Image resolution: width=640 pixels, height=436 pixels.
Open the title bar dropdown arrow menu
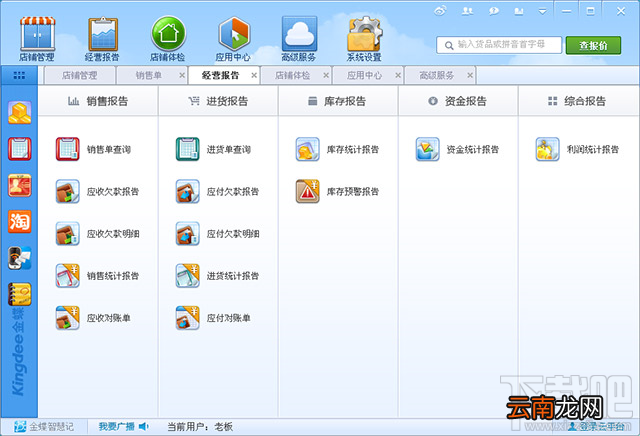542,11
